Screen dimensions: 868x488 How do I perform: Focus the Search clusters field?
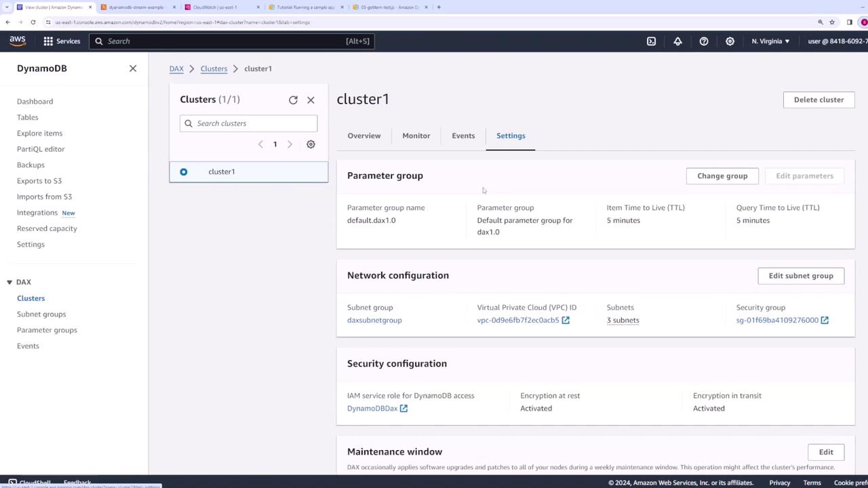click(248, 123)
